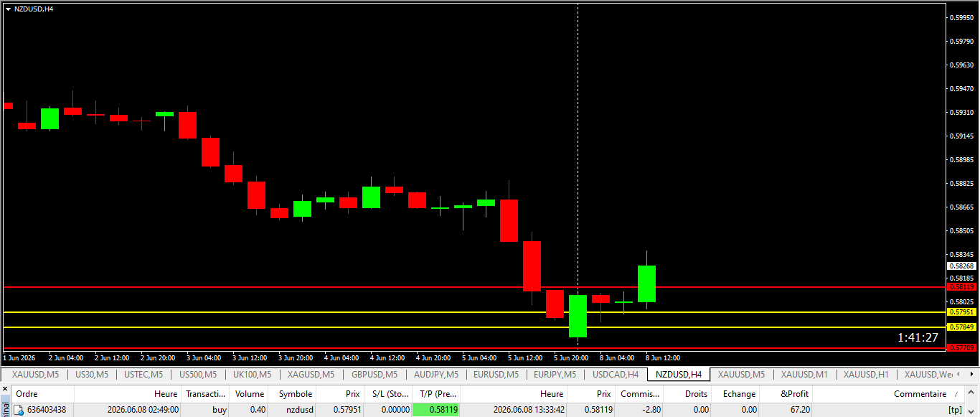The height and width of the screenshot is (417, 980).
Task: Click the 5 Jun 20:00 time axis label
Action: 571,357
